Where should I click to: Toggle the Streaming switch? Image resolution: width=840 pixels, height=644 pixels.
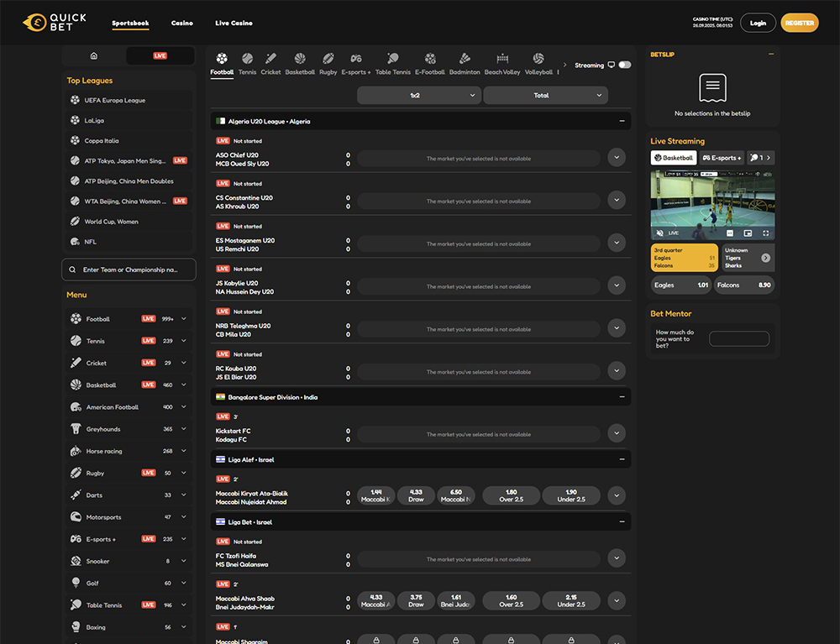coord(624,65)
